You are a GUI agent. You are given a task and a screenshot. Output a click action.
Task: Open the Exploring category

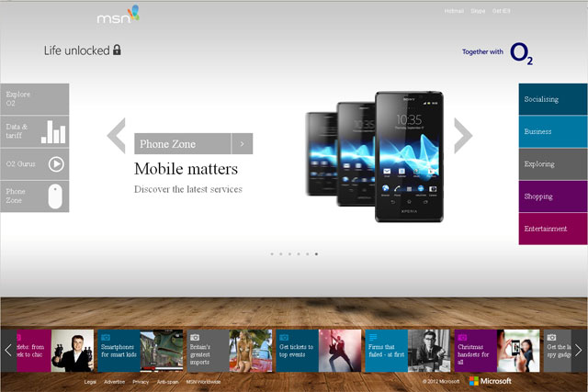(553, 164)
